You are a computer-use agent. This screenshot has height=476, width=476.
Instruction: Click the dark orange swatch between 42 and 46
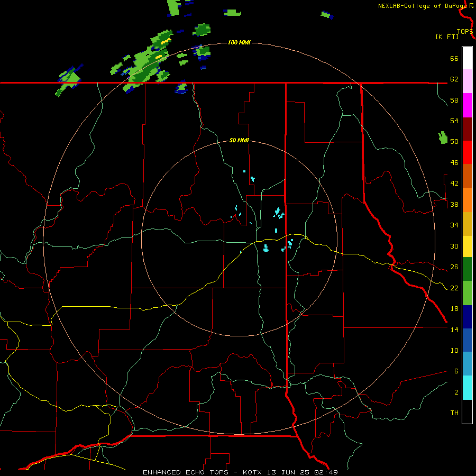coord(467,176)
